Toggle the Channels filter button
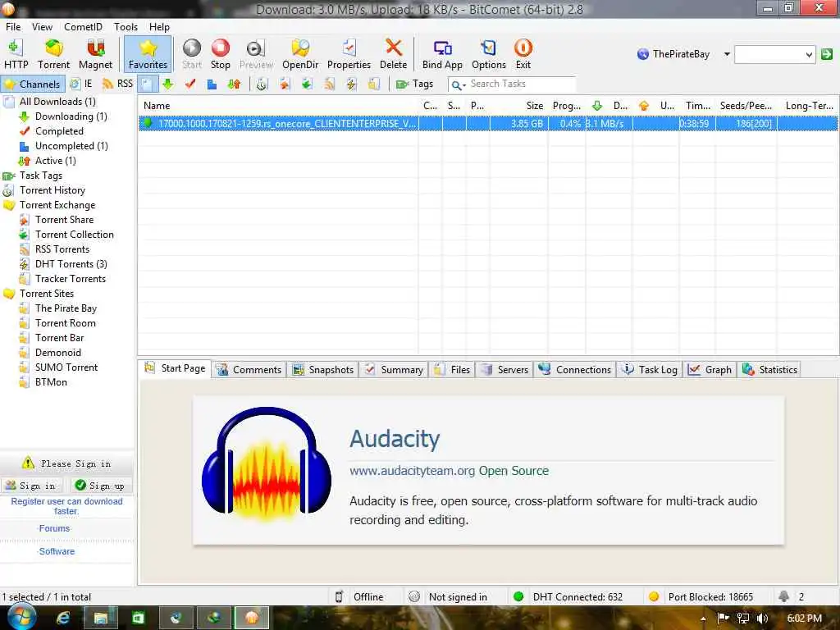 (33, 84)
